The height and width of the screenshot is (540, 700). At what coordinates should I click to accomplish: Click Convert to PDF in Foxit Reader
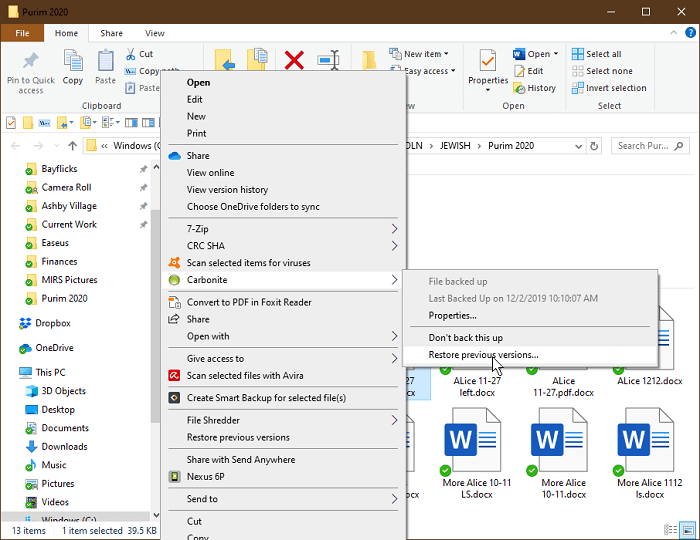tap(284, 302)
